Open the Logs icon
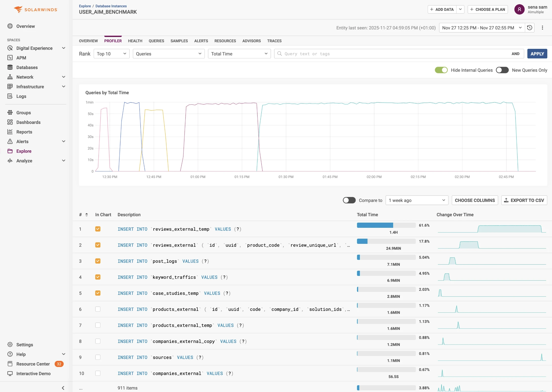This screenshot has height=392, width=552. (10, 96)
